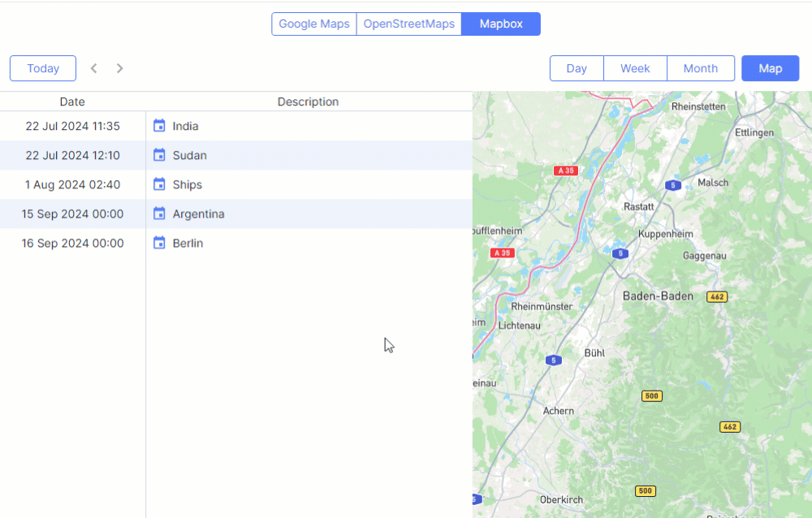
Task: Click date 1 Aug 2024 02:40
Action: click(72, 184)
